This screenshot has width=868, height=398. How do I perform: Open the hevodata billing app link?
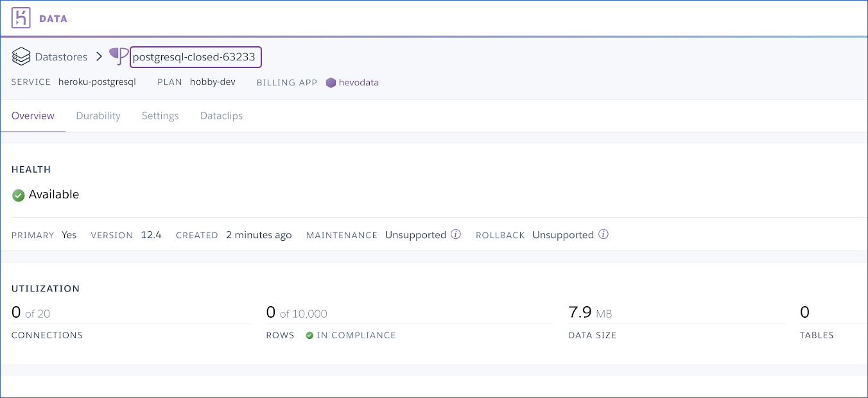pos(359,82)
